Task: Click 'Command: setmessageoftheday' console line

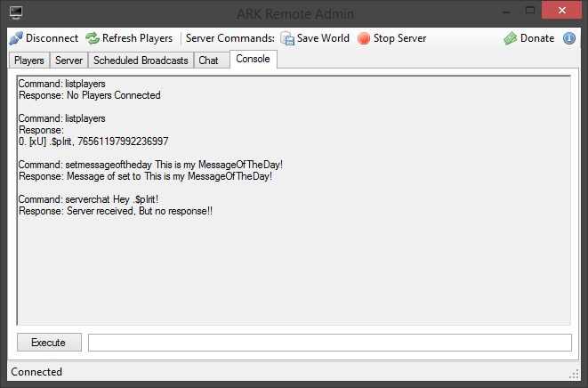Action: click(x=150, y=165)
